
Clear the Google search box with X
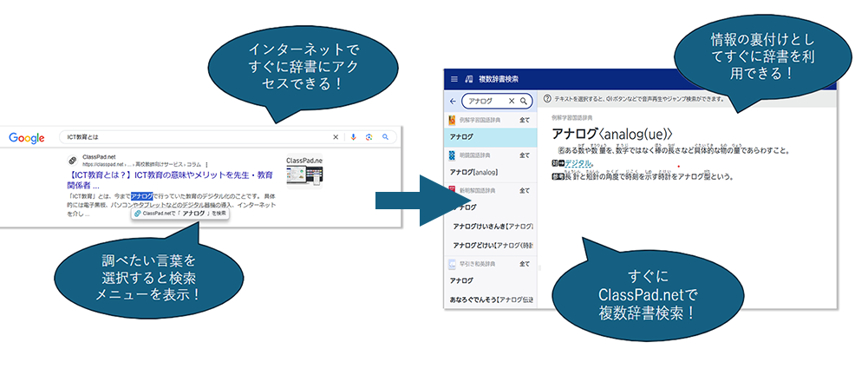(336, 137)
